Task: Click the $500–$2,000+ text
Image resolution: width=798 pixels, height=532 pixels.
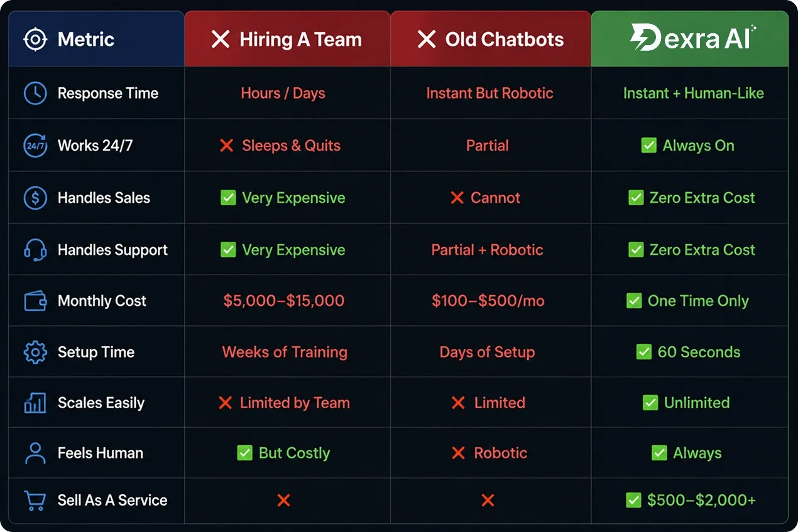Action: coord(702,501)
